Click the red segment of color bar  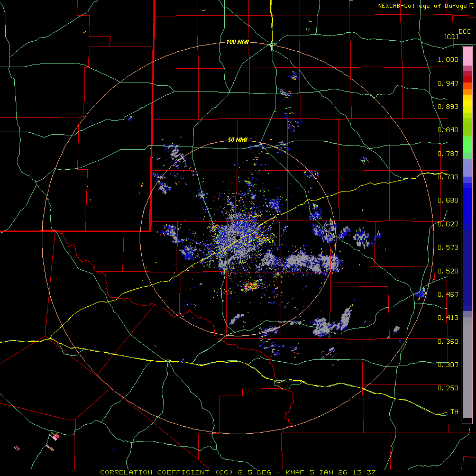[x=467, y=79]
